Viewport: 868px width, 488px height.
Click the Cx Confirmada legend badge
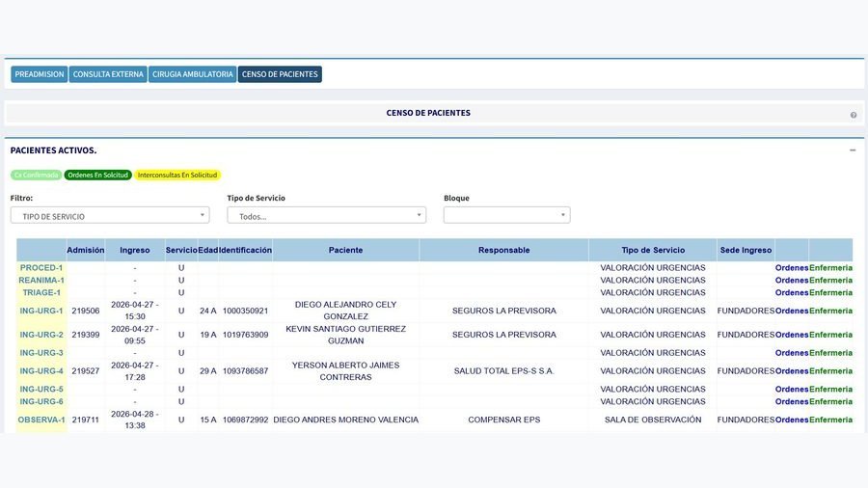pos(36,175)
